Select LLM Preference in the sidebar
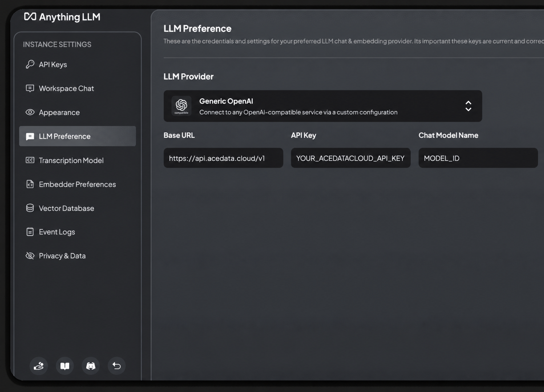544x392 pixels. [x=77, y=136]
